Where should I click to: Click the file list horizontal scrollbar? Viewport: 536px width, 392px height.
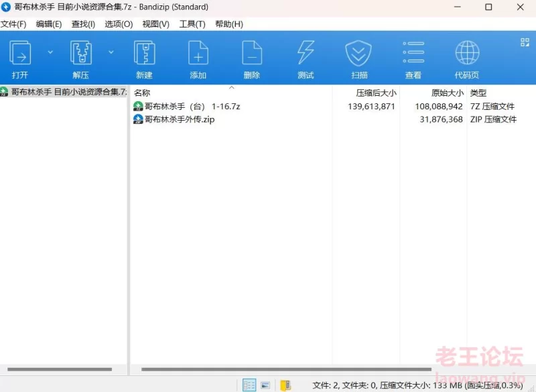[x=287, y=369]
